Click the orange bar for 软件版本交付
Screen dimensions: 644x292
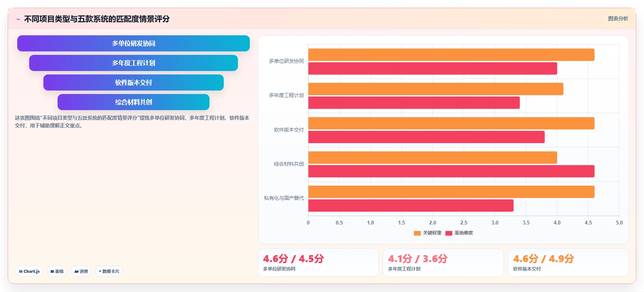451,123
